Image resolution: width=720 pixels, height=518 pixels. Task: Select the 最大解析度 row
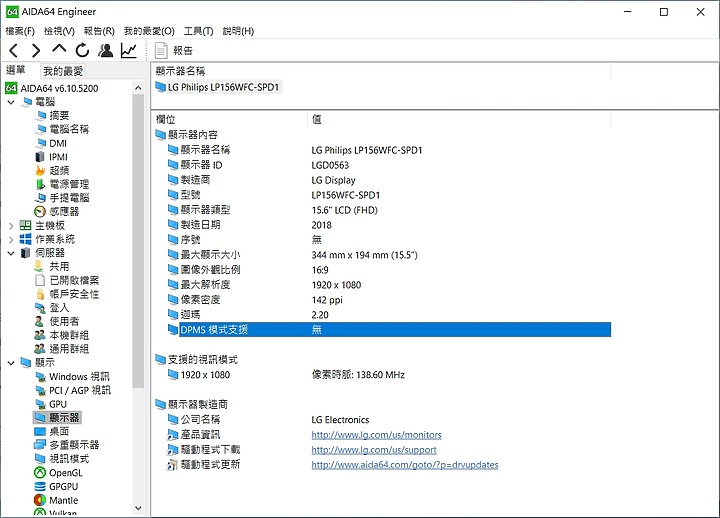(x=389, y=285)
